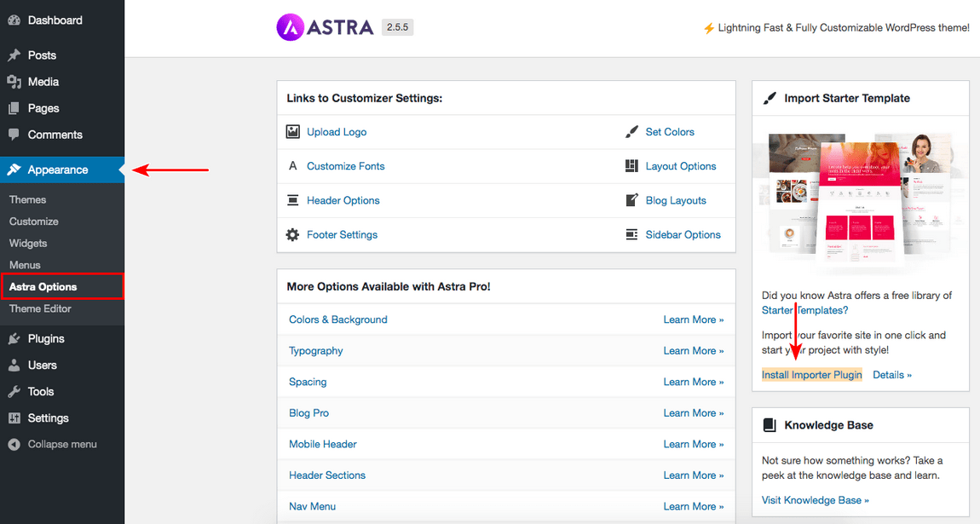Open the Footer Settings link
This screenshot has width=980, height=524.
(342, 235)
